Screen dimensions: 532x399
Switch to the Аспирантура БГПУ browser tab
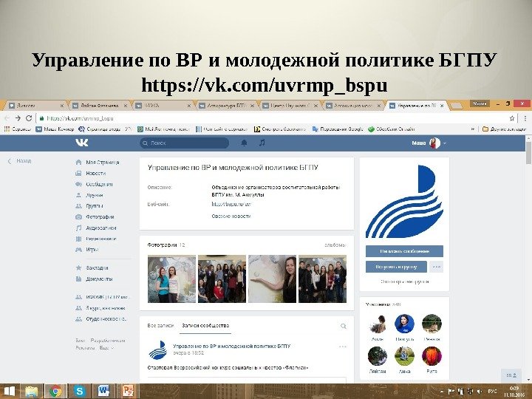tap(226, 106)
